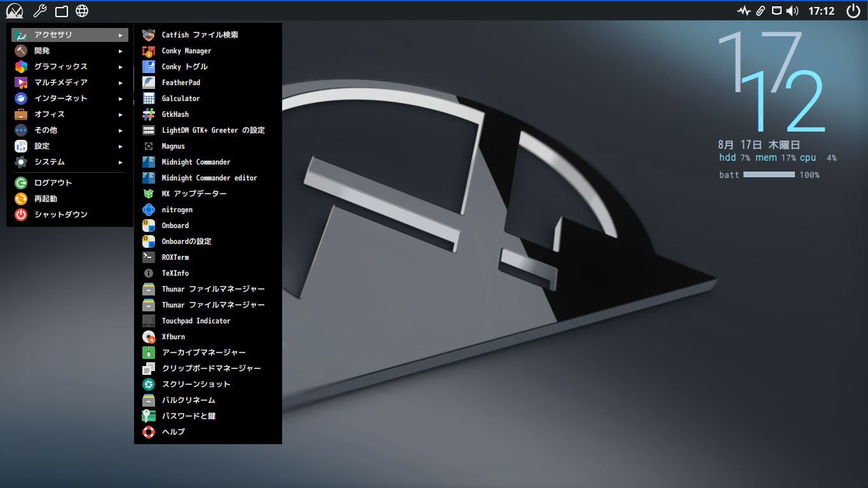
Task: Select バルクリネーム menu entry
Action: [208, 400]
